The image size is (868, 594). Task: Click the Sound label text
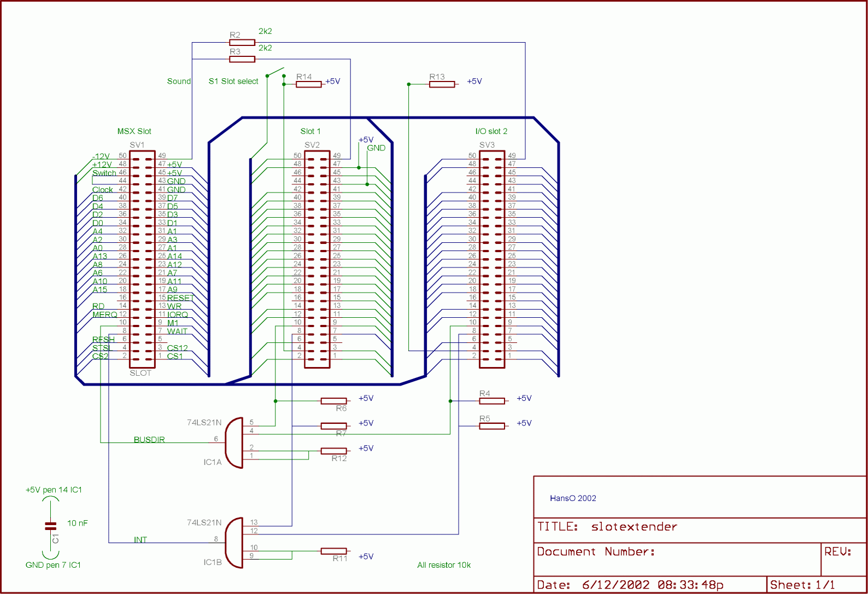(179, 81)
